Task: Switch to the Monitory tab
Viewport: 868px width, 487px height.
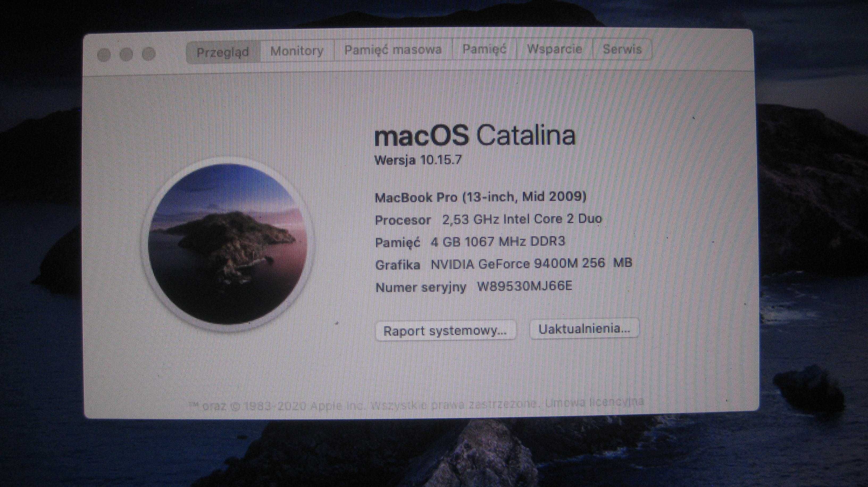Action: tap(297, 51)
